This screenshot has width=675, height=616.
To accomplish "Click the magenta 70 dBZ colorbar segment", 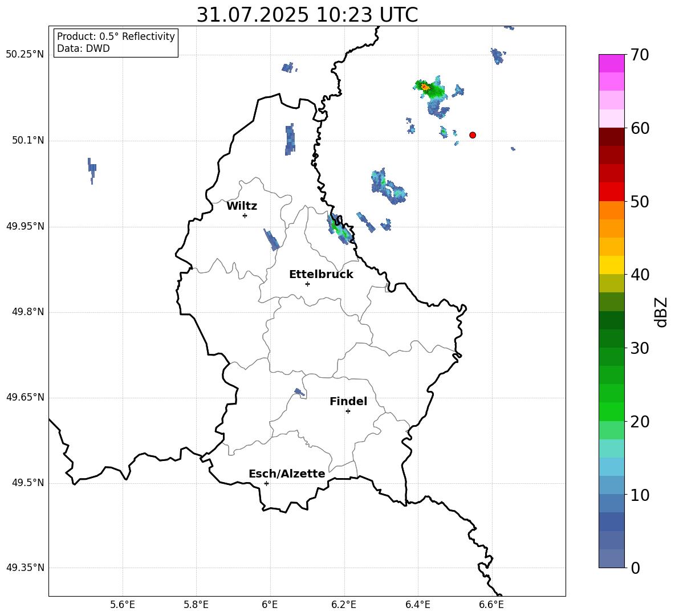I will click(x=611, y=63).
